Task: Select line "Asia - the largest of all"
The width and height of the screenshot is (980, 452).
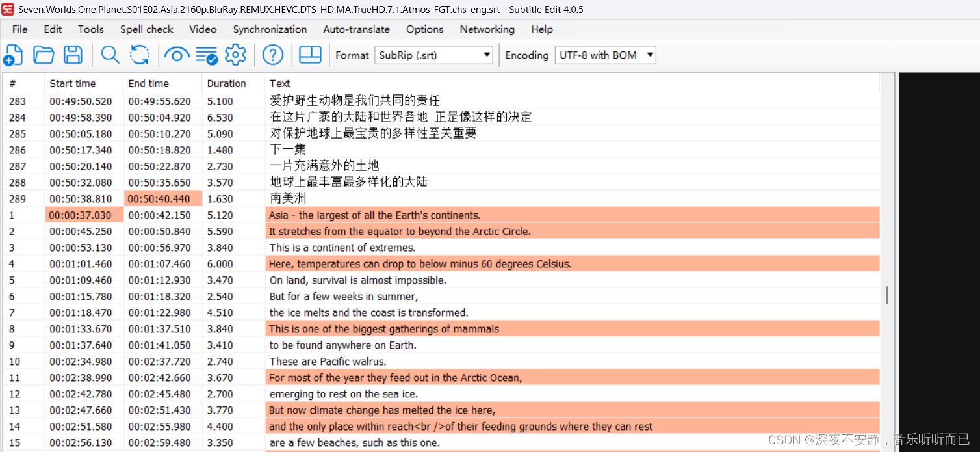Action: tap(573, 215)
